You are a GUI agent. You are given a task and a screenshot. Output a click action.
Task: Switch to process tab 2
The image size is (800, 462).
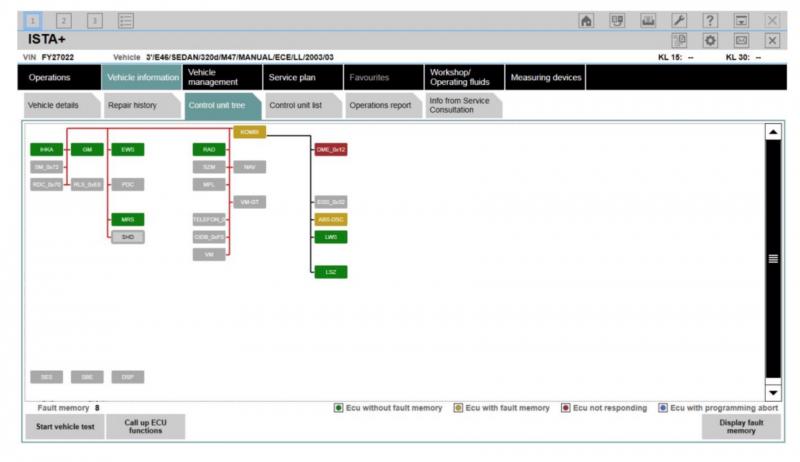tap(64, 21)
